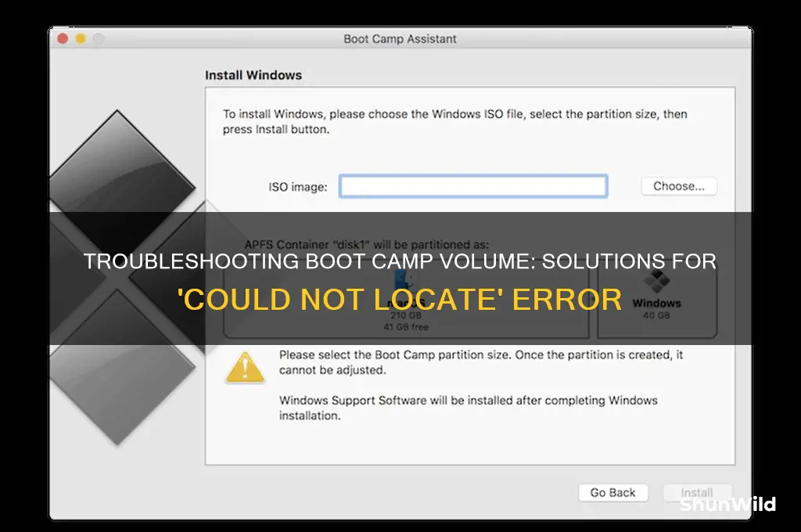This screenshot has height=532, width=801.
Task: Click the 'Please select the Boot Camp partition size' text
Action: pos(481,362)
